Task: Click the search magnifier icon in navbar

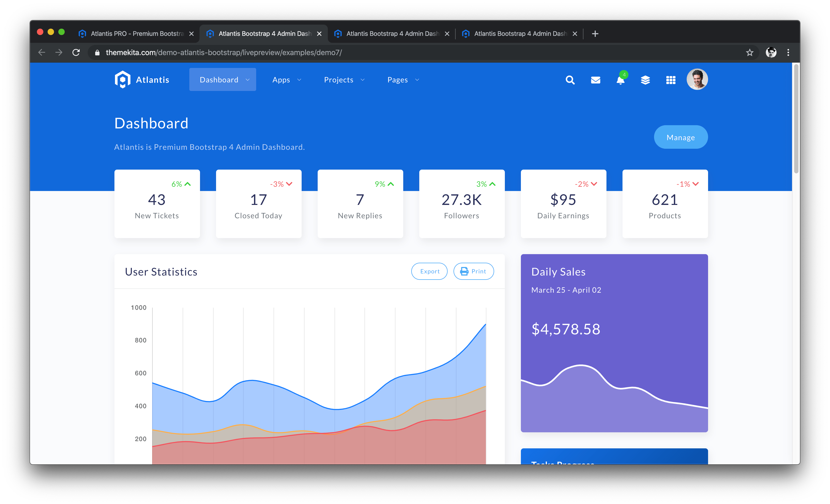Action: pyautogui.click(x=570, y=80)
